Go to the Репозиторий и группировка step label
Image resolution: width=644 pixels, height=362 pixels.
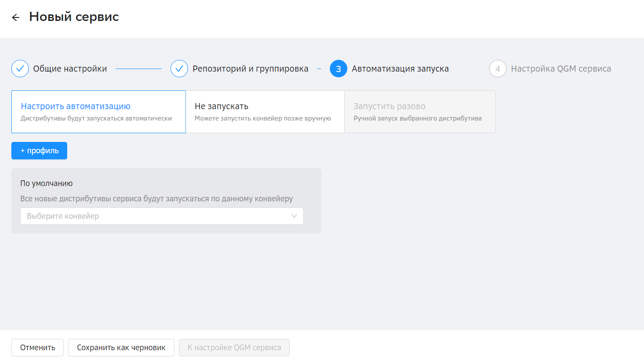coord(250,69)
